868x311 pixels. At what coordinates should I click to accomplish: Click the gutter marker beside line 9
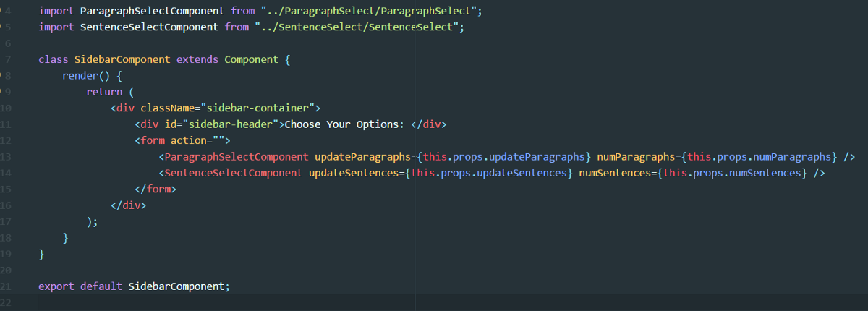(x=1, y=91)
